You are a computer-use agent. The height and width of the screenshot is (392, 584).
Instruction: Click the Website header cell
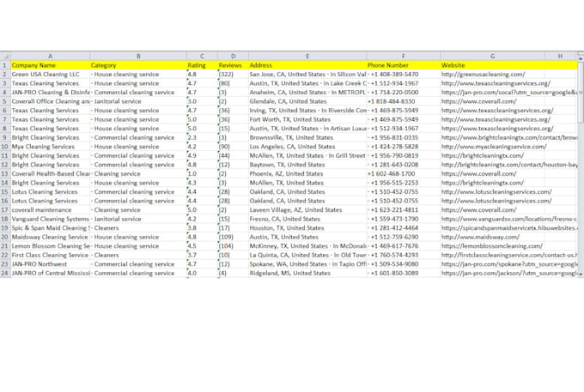[x=492, y=65]
